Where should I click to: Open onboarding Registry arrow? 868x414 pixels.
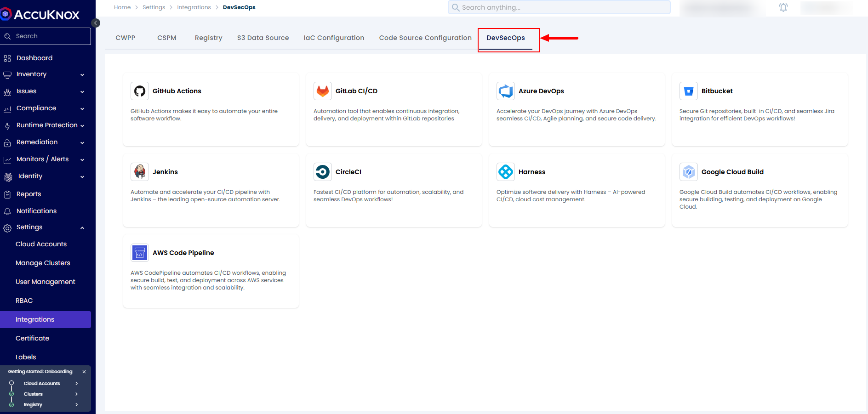click(x=77, y=404)
